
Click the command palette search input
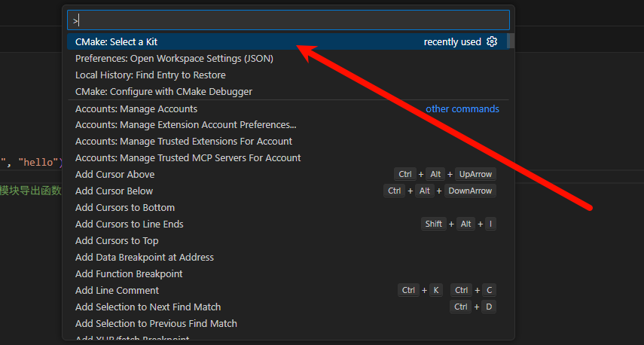coord(288,20)
